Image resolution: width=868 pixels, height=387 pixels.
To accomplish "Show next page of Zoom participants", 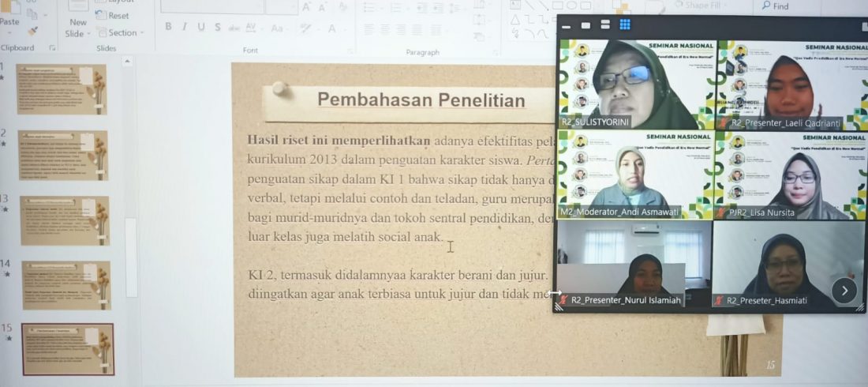I will click(844, 291).
